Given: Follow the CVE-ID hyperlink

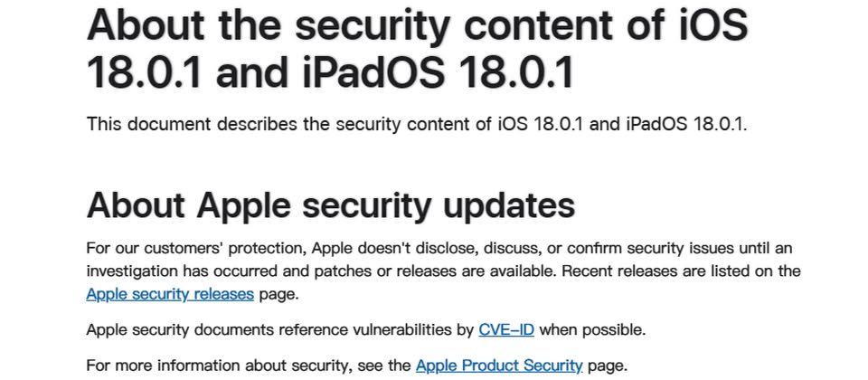Looking at the screenshot, I should click(506, 330).
